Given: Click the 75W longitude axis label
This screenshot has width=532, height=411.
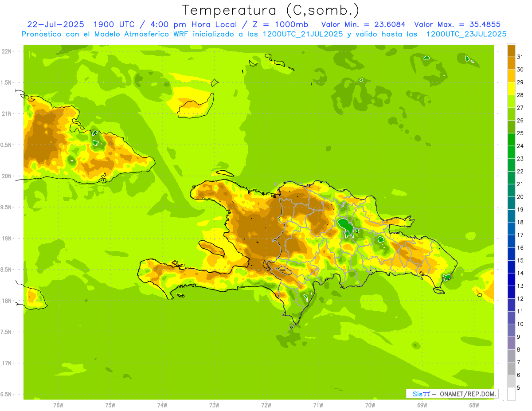Looking at the screenshot, I should point(110,405).
